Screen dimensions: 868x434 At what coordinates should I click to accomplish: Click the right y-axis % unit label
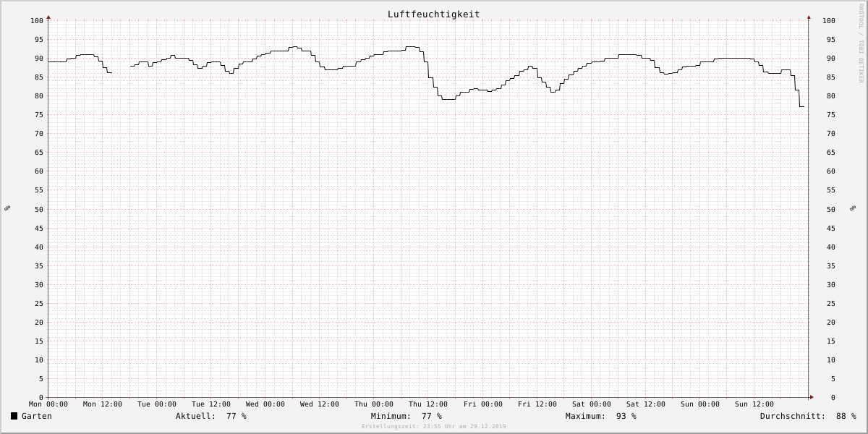(x=853, y=208)
